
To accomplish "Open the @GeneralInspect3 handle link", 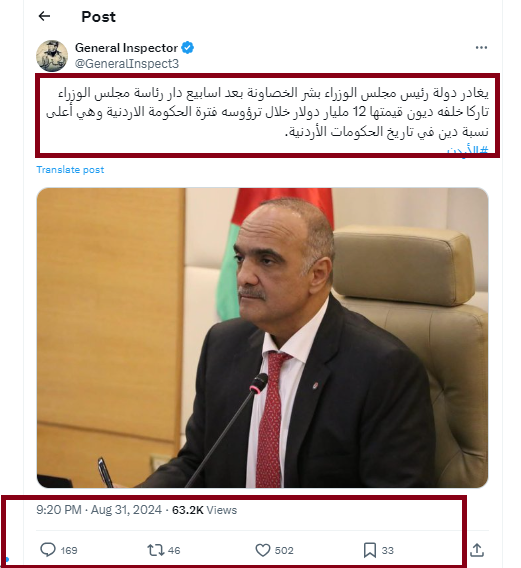I will click(127, 64).
